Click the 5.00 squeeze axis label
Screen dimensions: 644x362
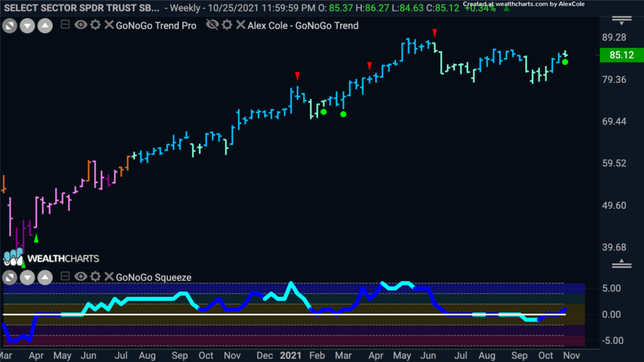611,288
